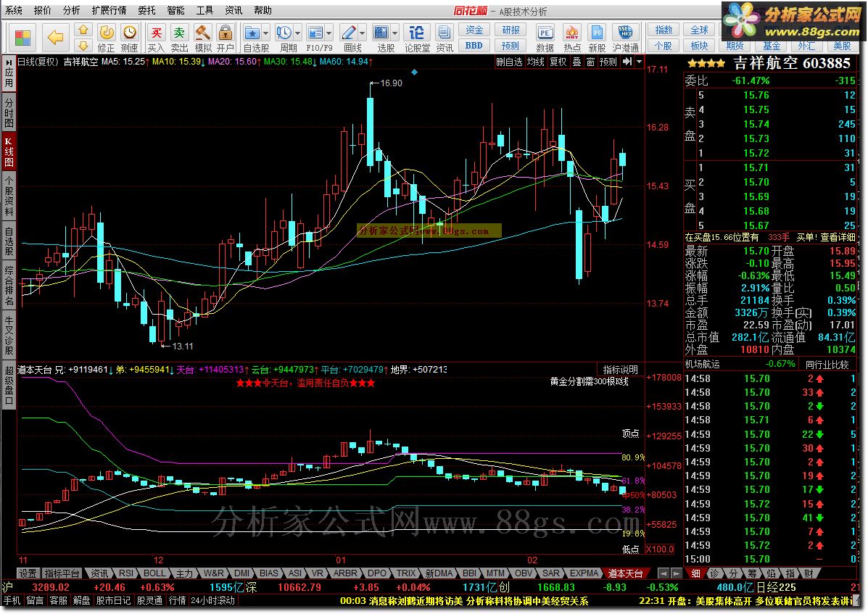Open the 数据 PE icon

[545, 38]
